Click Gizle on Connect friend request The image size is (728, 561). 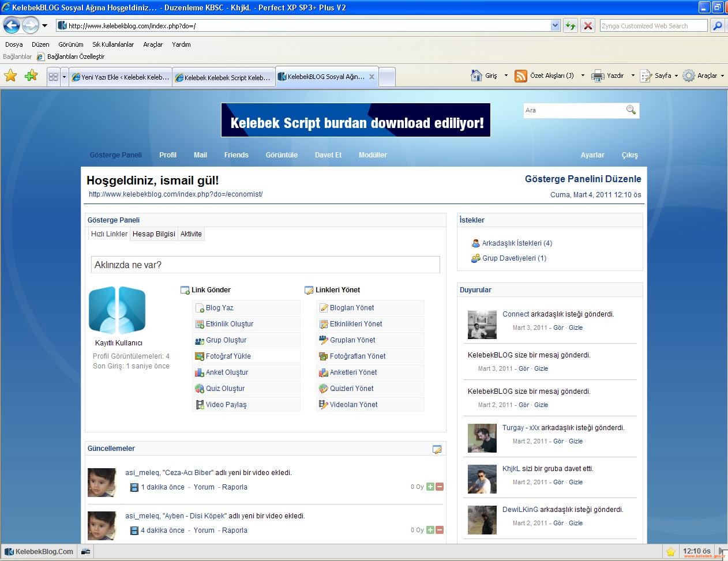click(x=576, y=327)
